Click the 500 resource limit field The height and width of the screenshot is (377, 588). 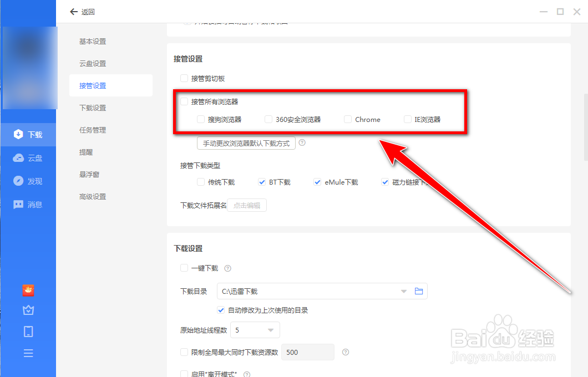307,352
